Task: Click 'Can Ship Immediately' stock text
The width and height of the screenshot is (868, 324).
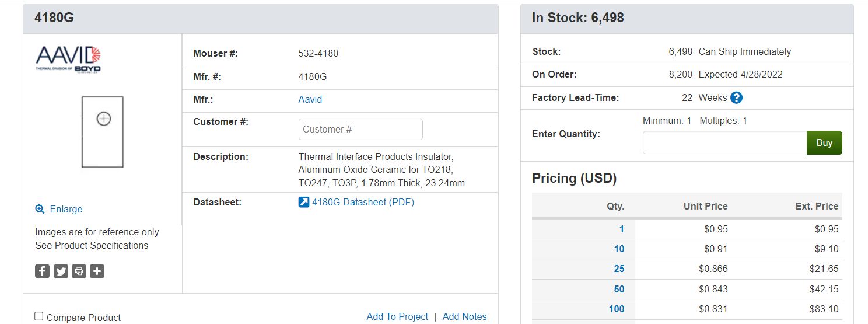Action: tap(745, 51)
